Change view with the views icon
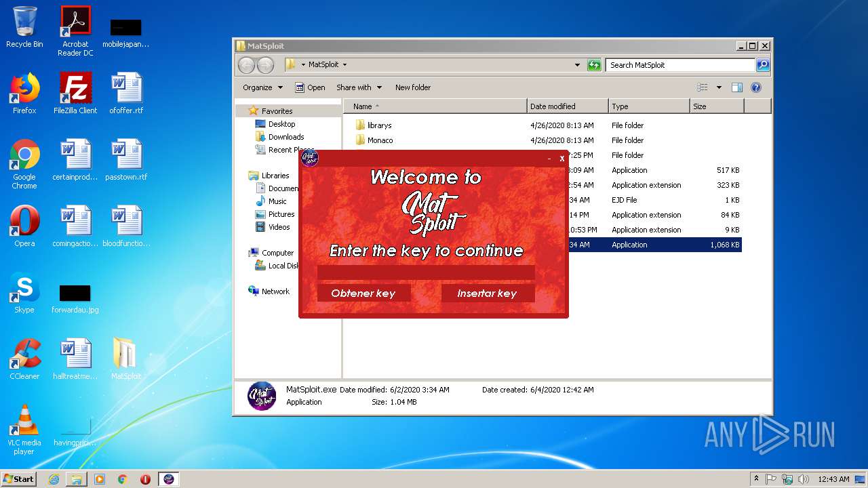 pyautogui.click(x=703, y=87)
